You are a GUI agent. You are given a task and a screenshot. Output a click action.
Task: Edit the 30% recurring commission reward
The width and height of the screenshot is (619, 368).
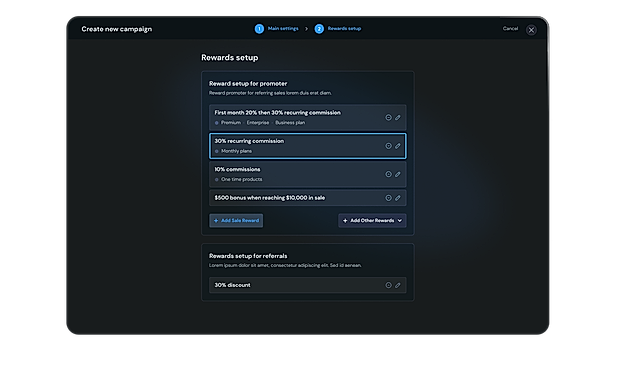(398, 146)
